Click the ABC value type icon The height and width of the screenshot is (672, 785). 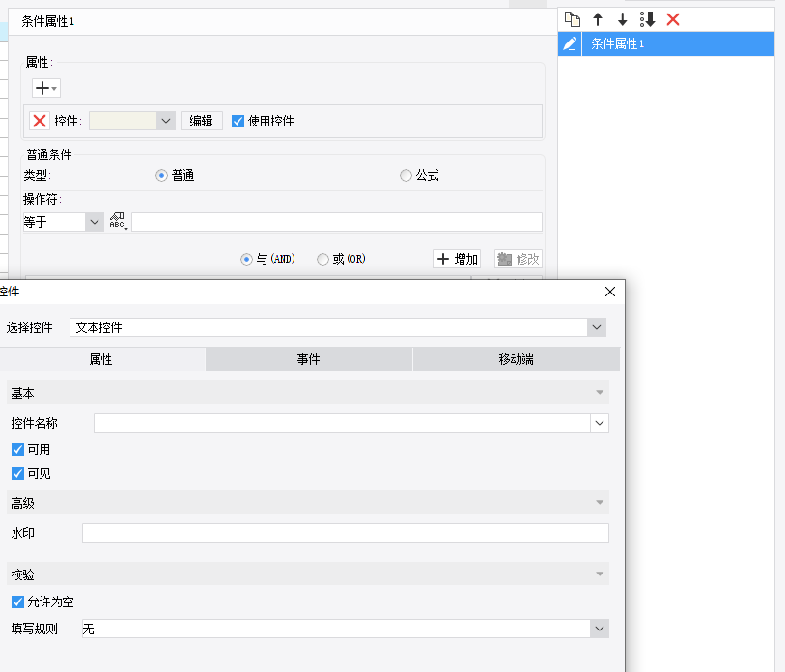[x=119, y=222]
